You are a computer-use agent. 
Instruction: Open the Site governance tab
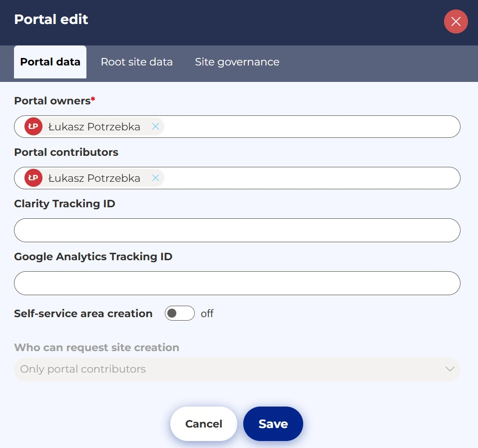[237, 62]
